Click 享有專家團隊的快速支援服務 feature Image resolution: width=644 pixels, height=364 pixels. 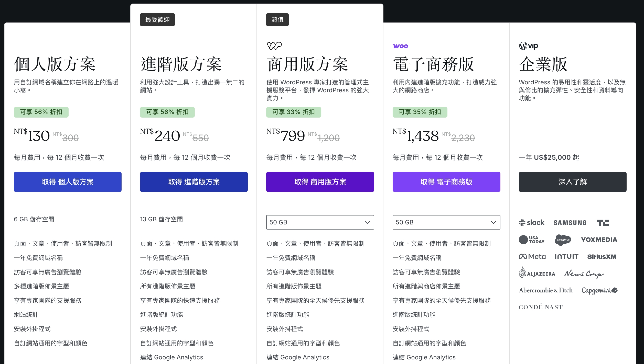pyautogui.click(x=180, y=301)
